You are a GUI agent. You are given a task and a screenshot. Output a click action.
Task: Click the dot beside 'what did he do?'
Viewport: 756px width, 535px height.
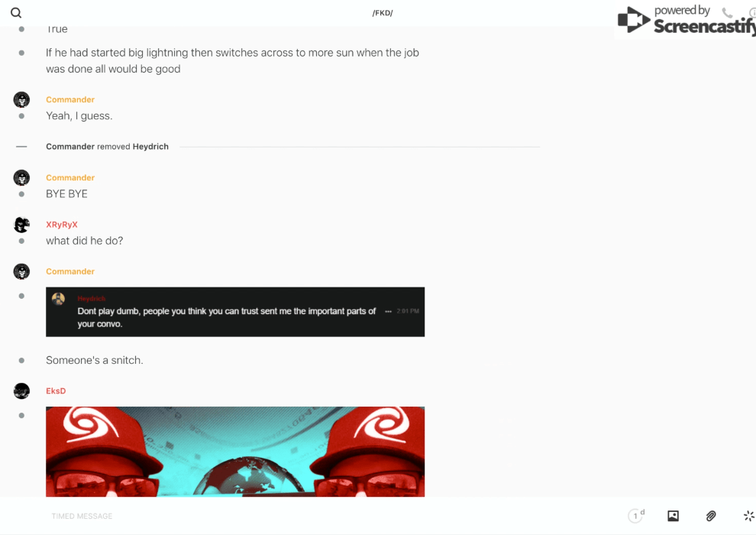click(x=21, y=241)
